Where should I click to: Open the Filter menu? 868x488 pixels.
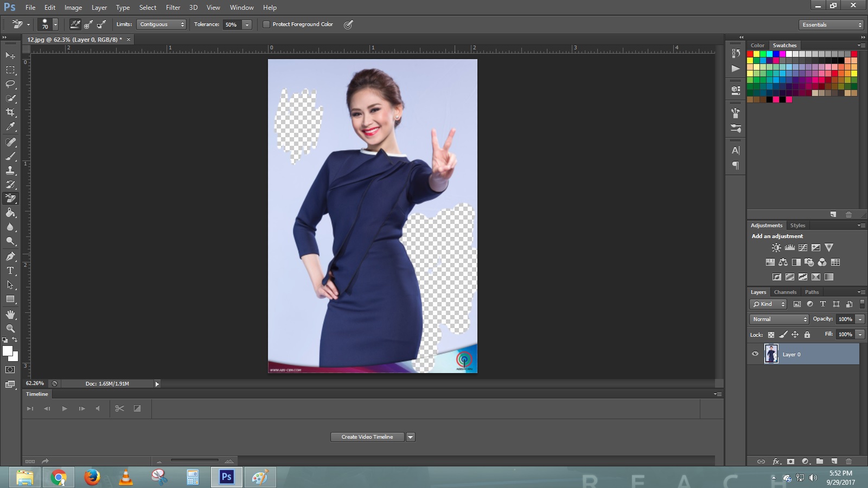coord(173,7)
